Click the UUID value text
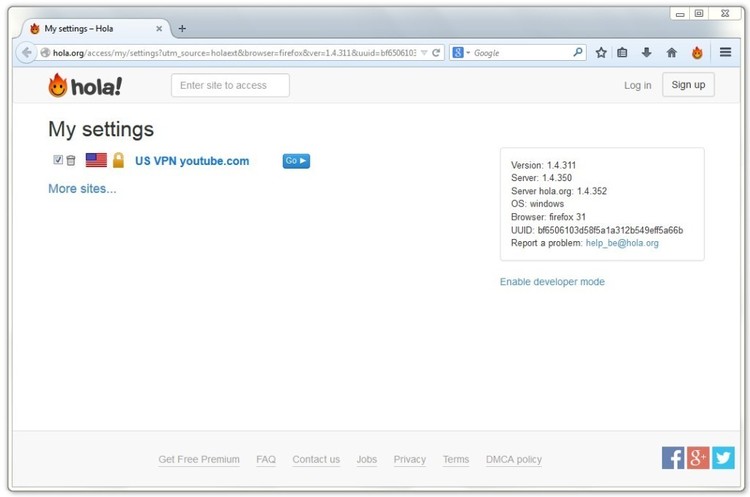The height and width of the screenshot is (497, 750). click(610, 230)
